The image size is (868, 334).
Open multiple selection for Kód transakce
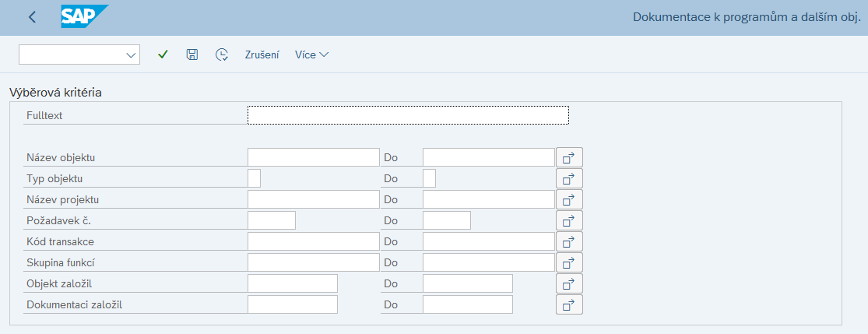[569, 241]
